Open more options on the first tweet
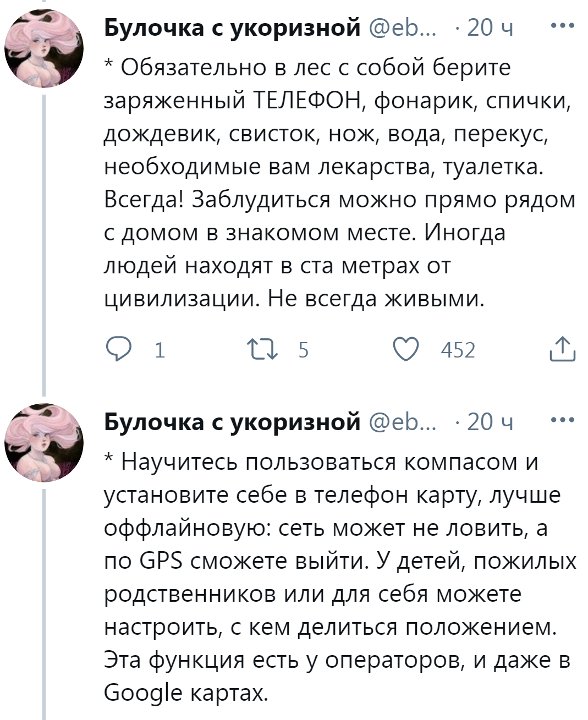Image resolution: width=588 pixels, height=720 pixels. (563, 26)
